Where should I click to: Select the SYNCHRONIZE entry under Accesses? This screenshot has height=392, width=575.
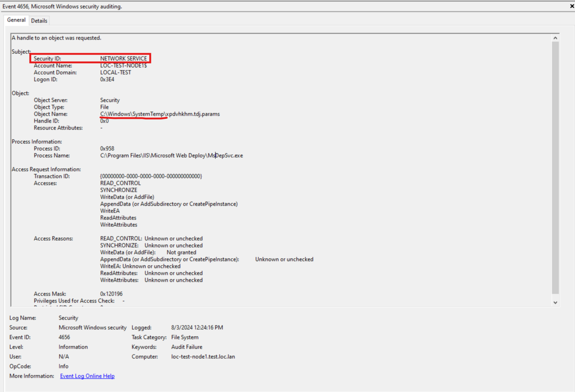(x=118, y=190)
